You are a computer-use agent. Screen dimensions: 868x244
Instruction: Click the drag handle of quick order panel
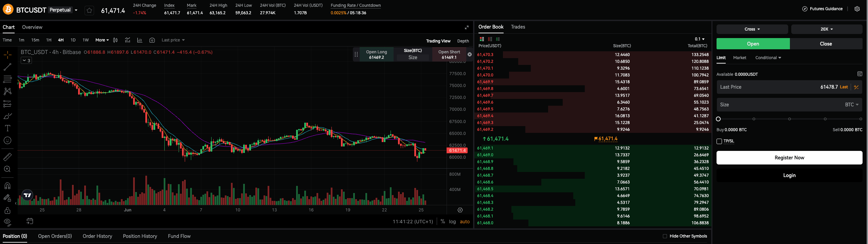click(x=356, y=54)
